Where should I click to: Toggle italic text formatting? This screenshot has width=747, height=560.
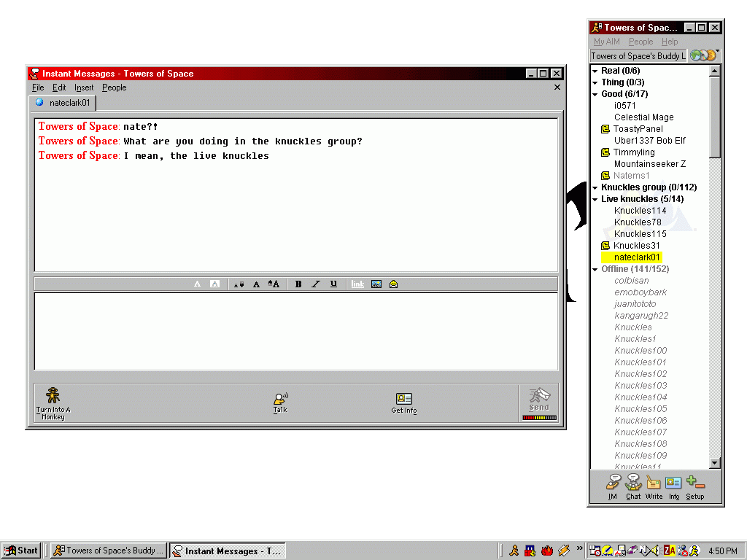316,284
